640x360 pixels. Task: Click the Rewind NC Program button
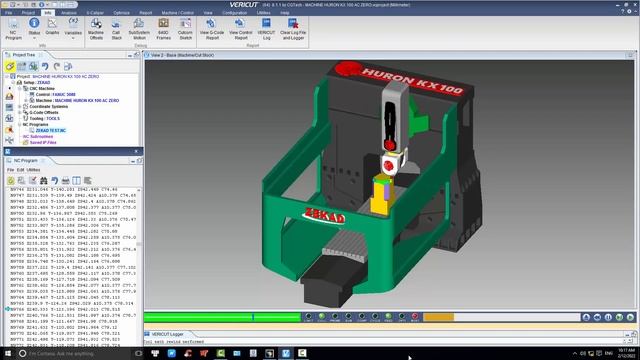click(x=597, y=317)
